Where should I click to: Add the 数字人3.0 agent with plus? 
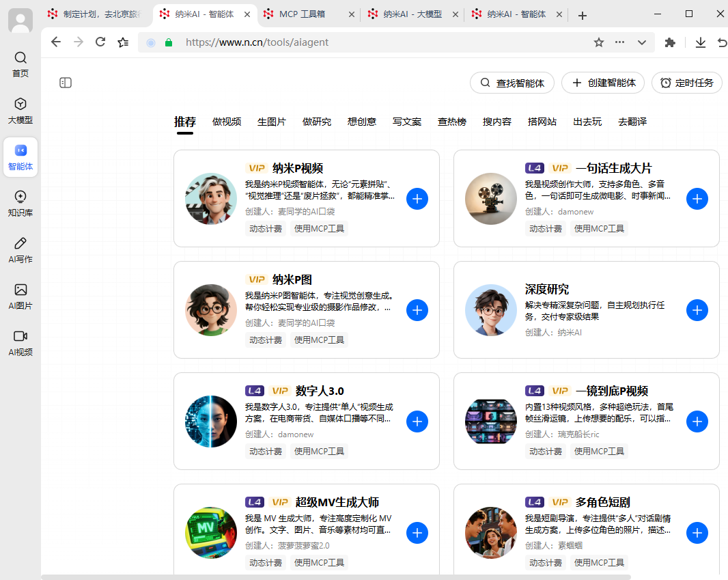(417, 422)
